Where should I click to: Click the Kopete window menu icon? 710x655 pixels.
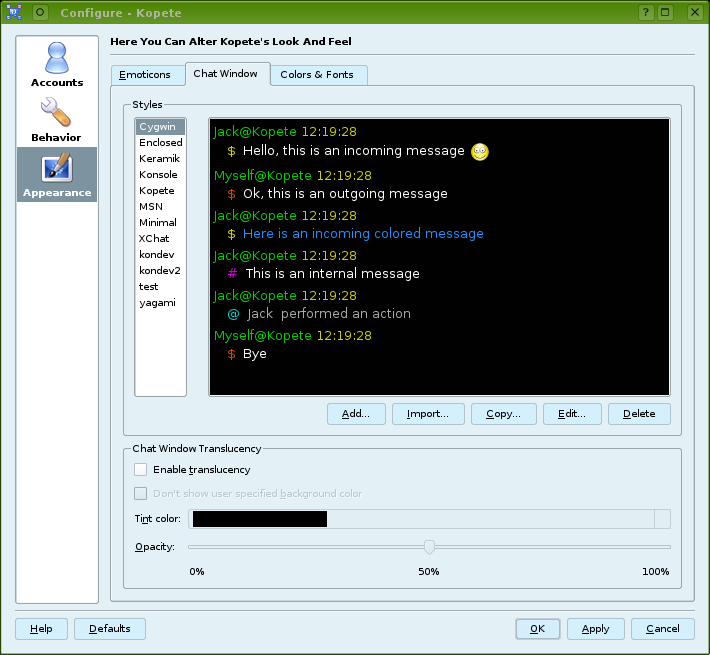[14, 12]
